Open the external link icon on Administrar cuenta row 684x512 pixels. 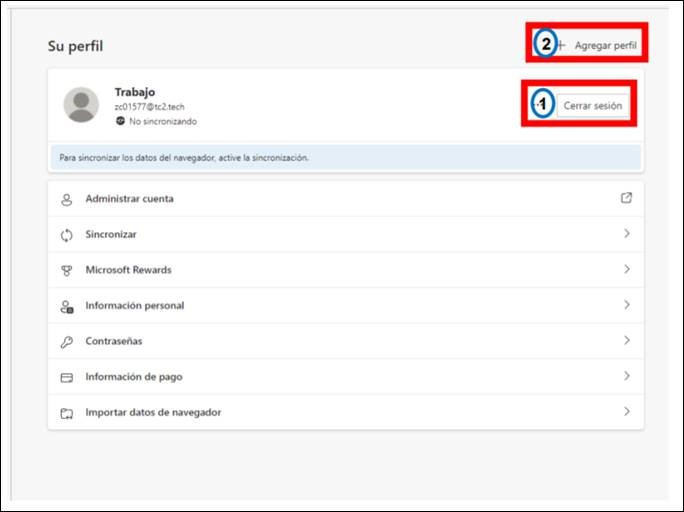tap(626, 198)
